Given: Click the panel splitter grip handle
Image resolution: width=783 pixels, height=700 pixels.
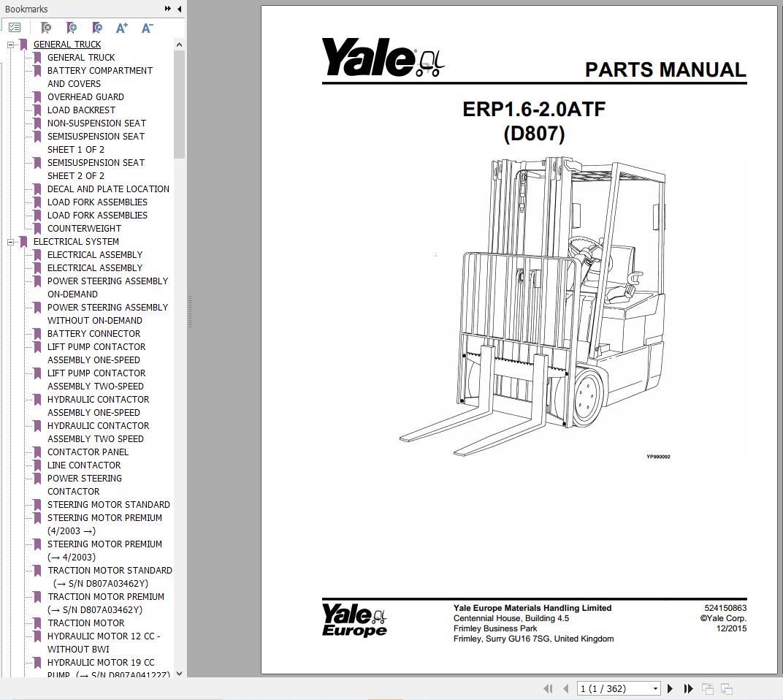Looking at the screenshot, I should point(190,311).
